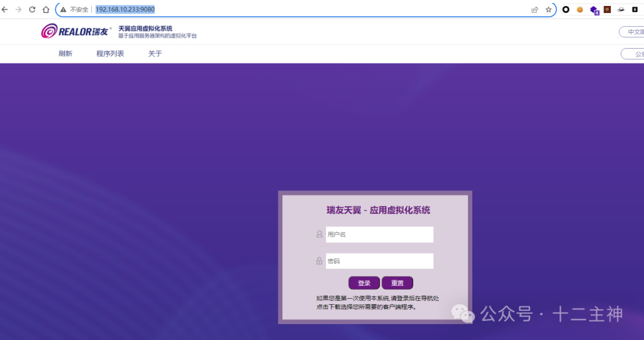Go to the browser home page icon
This screenshot has height=340, width=644.
[x=46, y=10]
